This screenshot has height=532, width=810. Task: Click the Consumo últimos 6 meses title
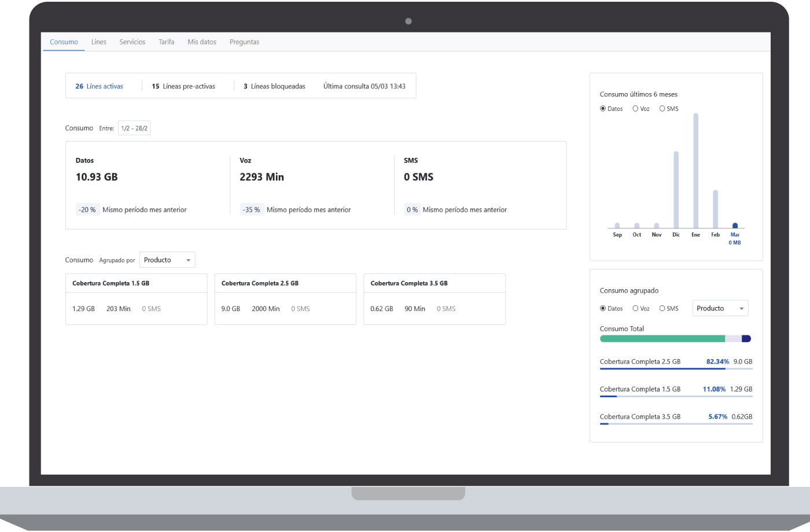click(639, 94)
